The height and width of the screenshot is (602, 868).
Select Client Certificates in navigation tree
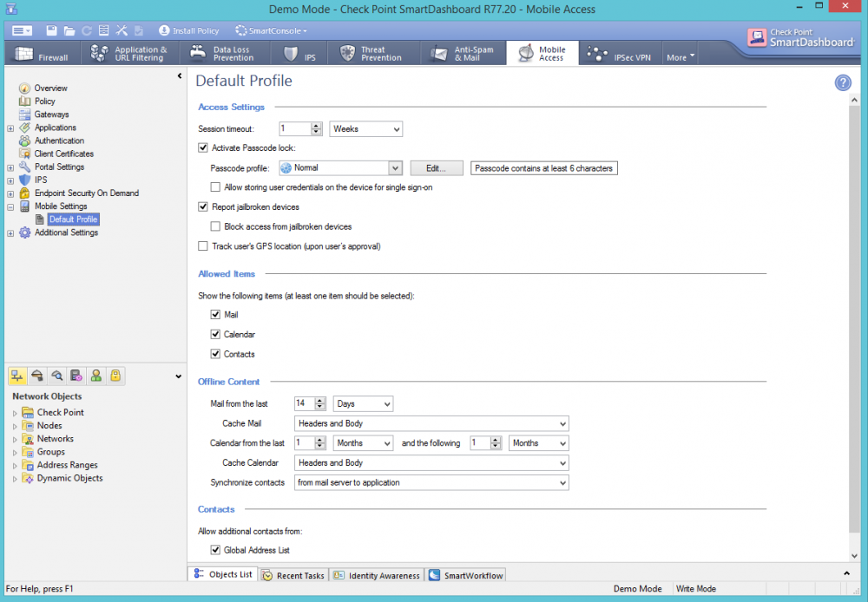63,154
